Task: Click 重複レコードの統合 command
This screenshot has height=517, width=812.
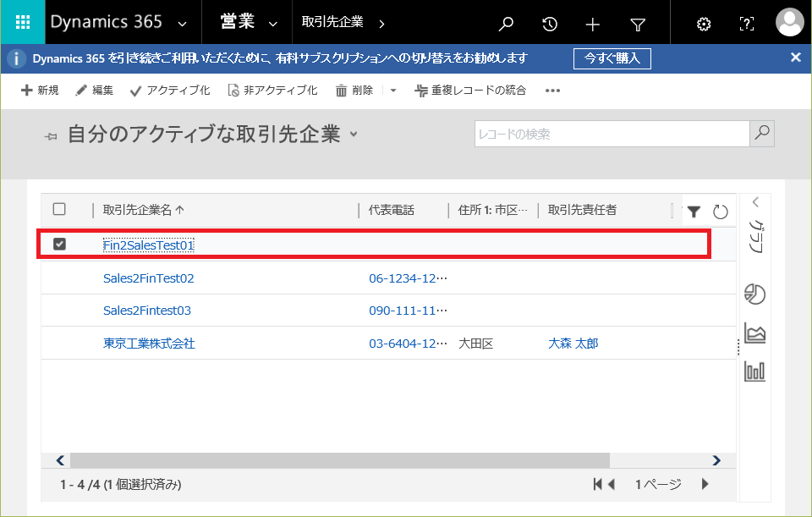Action: (x=470, y=91)
